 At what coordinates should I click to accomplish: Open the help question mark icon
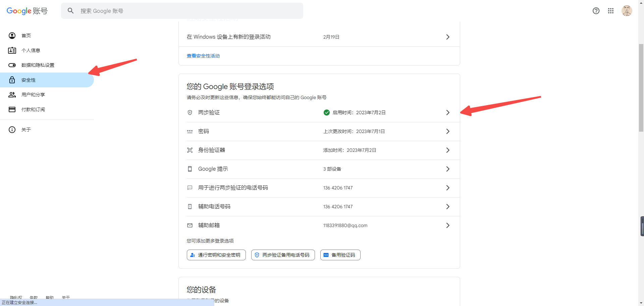[x=596, y=11]
